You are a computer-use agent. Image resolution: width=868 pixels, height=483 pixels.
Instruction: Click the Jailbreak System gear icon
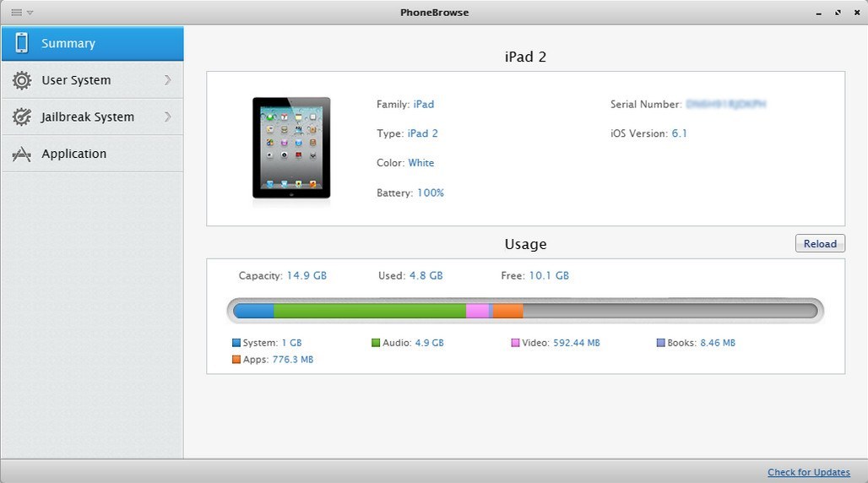point(22,117)
